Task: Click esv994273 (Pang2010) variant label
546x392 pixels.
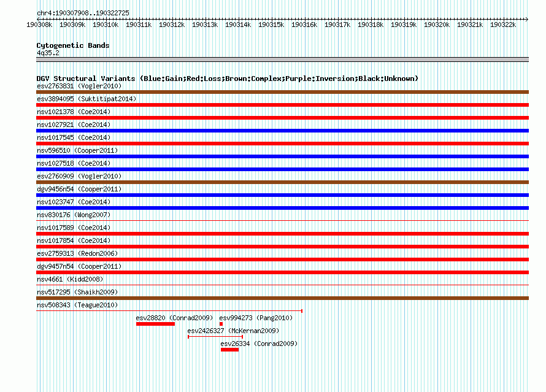Action: click(256, 318)
